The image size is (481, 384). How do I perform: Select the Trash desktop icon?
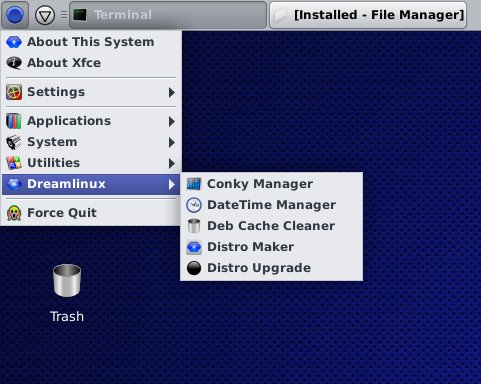point(67,280)
